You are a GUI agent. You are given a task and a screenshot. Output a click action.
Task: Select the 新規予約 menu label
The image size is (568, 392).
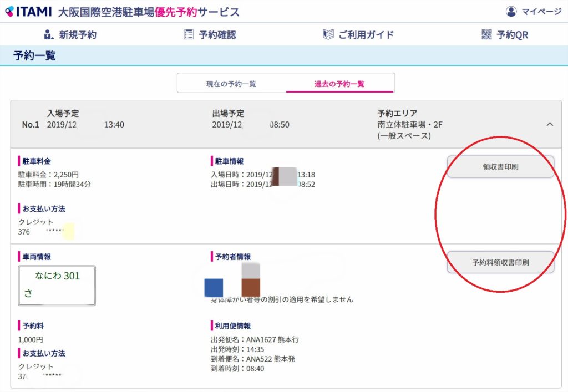(x=78, y=35)
